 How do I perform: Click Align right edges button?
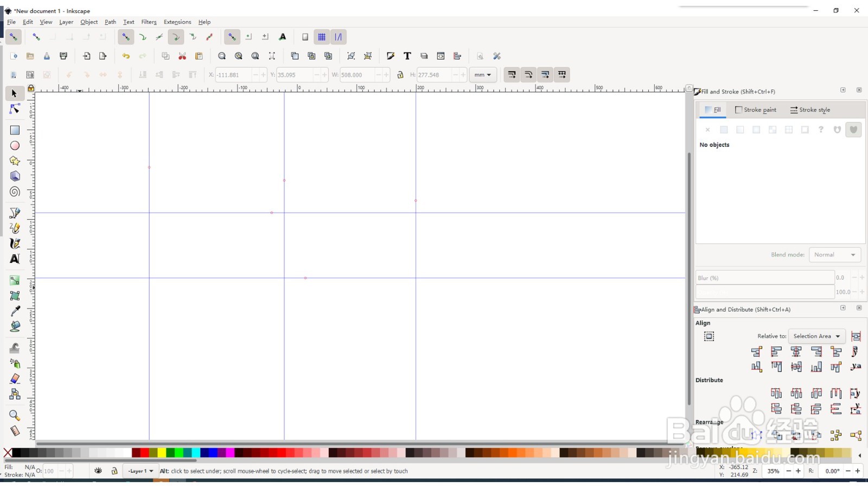(x=816, y=351)
